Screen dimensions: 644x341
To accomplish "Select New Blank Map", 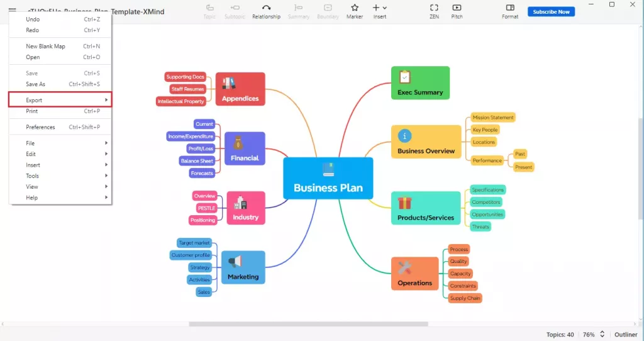I will [x=60, y=47].
